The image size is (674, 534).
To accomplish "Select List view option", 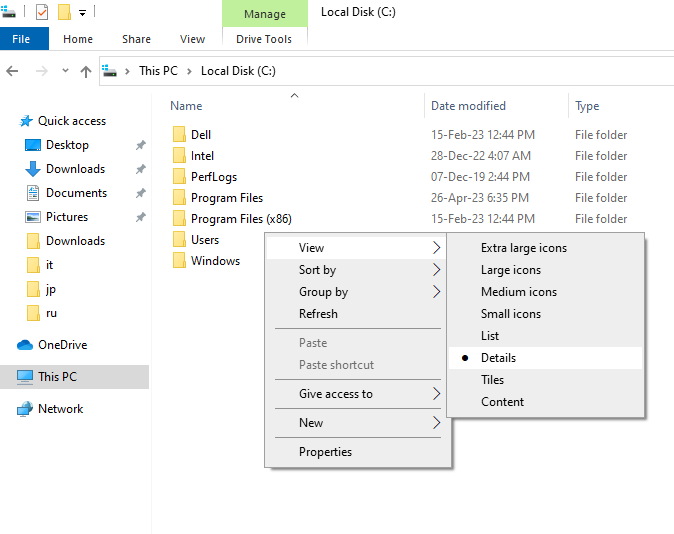I will [545, 336].
